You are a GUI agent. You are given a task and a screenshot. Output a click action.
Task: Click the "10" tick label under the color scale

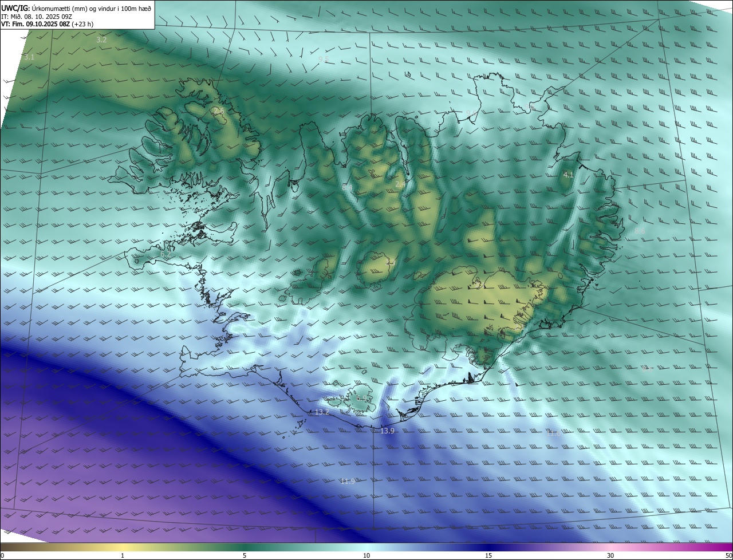tap(366, 555)
